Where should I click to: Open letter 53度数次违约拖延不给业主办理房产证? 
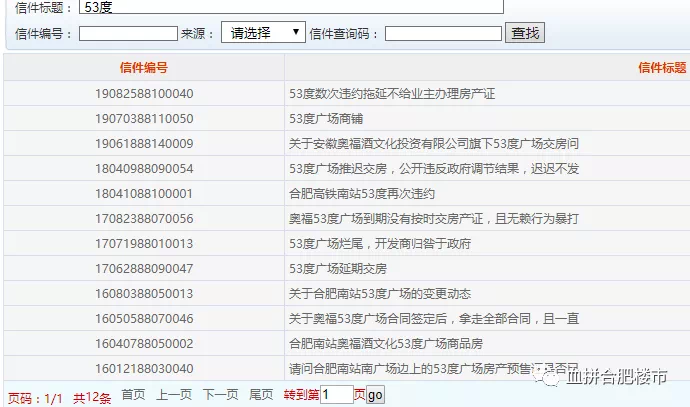tap(392, 94)
